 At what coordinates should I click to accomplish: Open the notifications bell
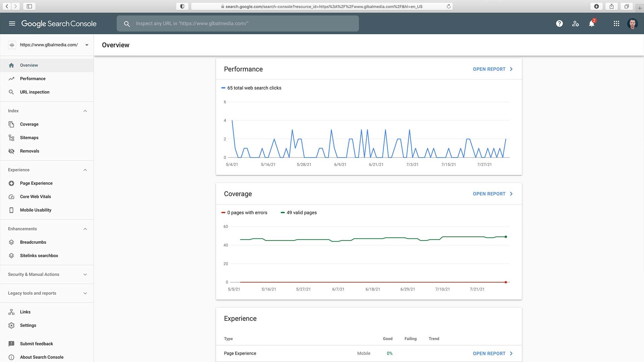point(592,23)
